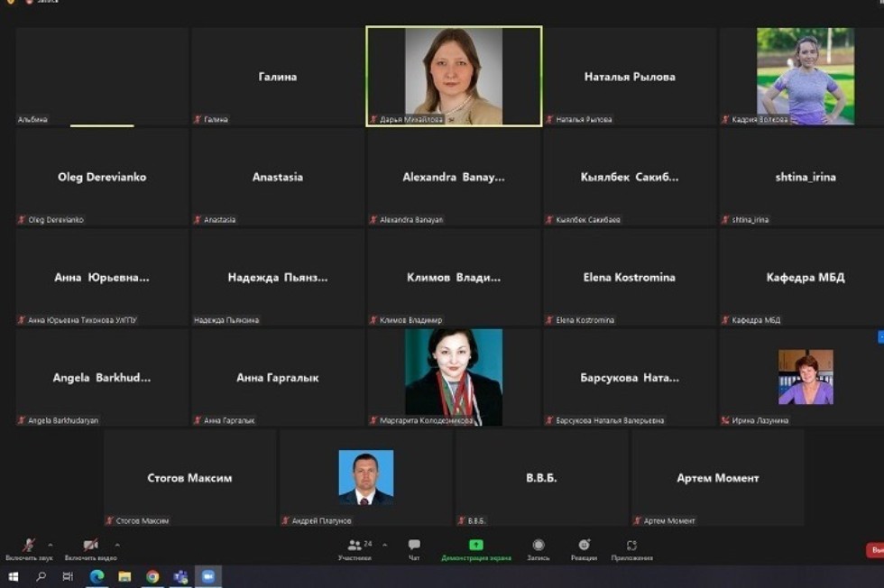Expand the arrow next to Участники
The image size is (884, 588).
[385, 545]
